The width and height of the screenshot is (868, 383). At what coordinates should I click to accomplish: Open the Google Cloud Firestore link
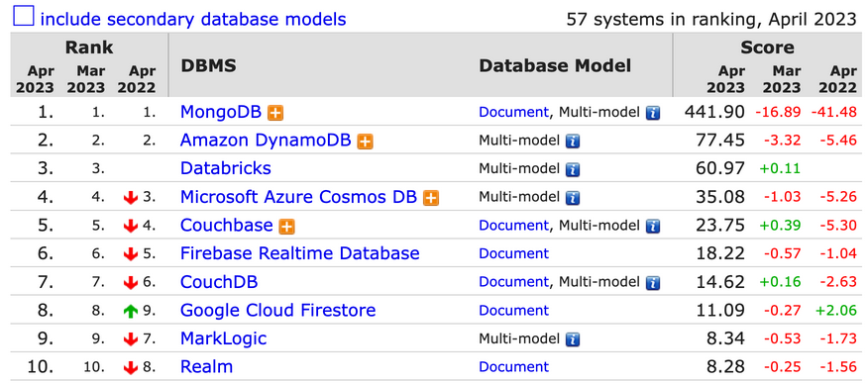click(x=277, y=310)
